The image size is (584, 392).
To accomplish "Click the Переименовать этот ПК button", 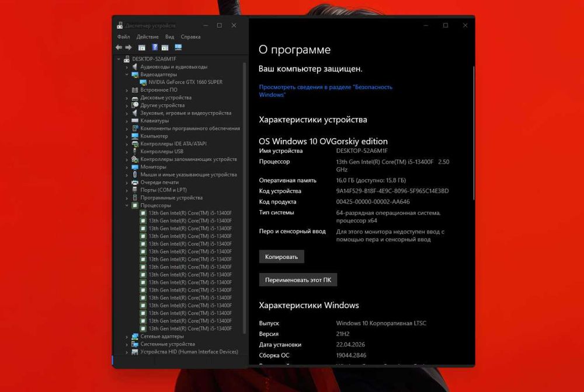I will click(298, 279).
